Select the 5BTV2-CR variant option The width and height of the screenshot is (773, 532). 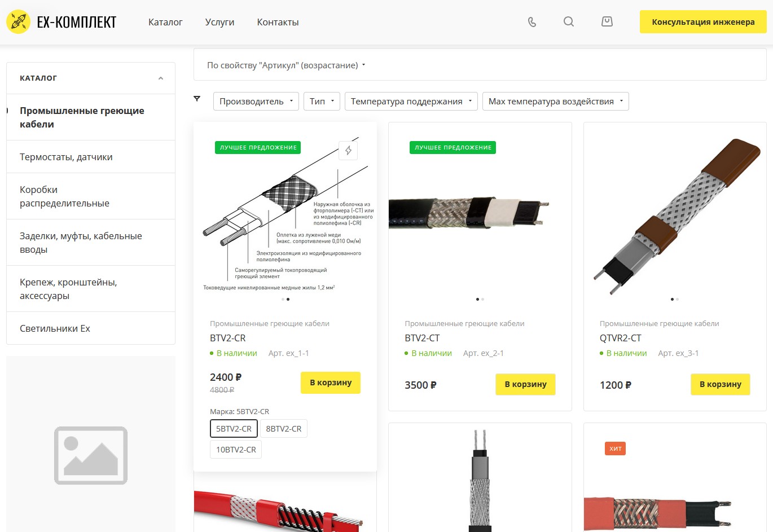coord(234,429)
